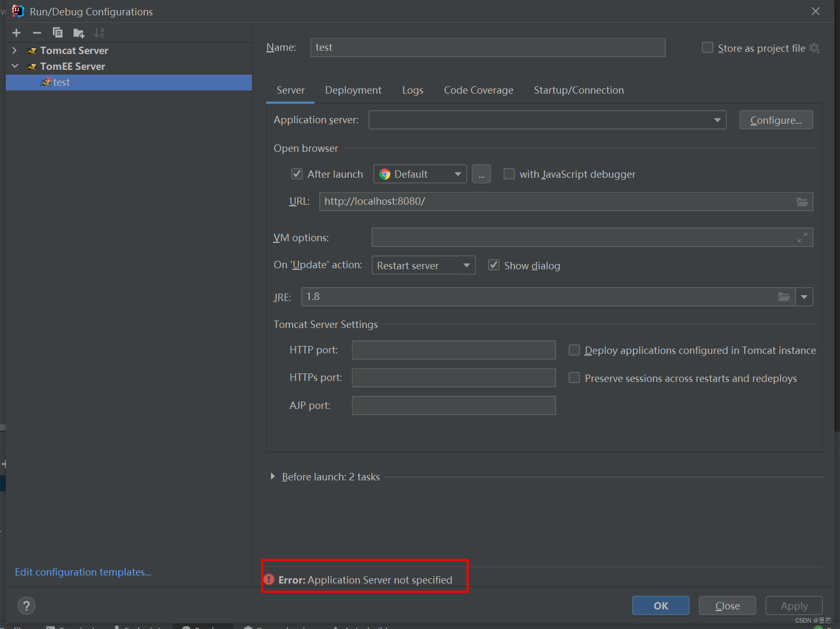Screen dimensions: 840x629
Task: Open Restart server update action dropdown
Action: [423, 265]
